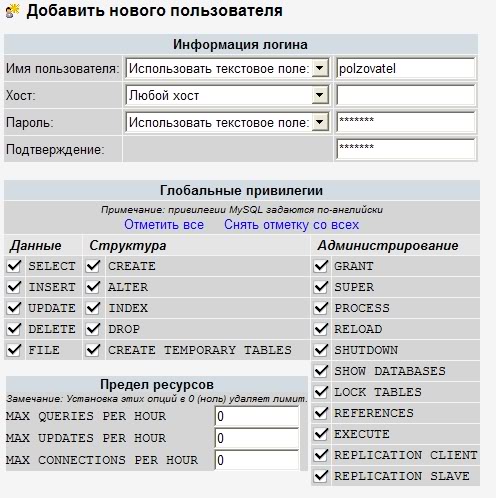
Task: Uncheck the REPLICATION SLAVE checkbox
Action: point(321,476)
